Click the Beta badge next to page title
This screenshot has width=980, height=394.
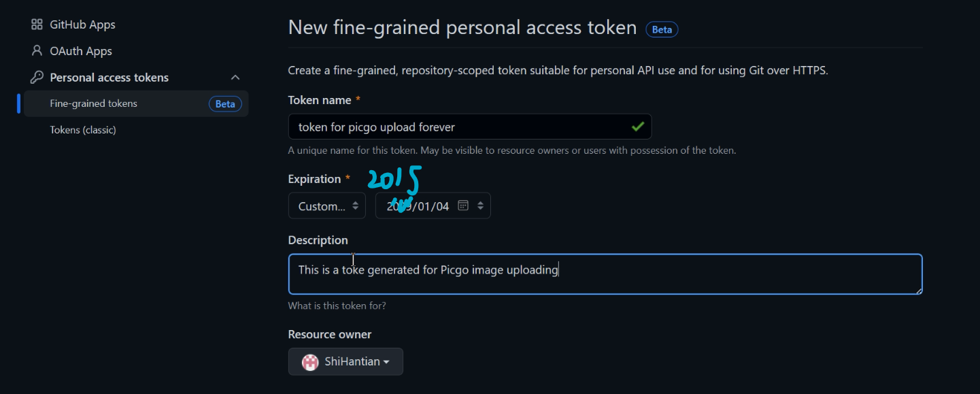(x=662, y=29)
